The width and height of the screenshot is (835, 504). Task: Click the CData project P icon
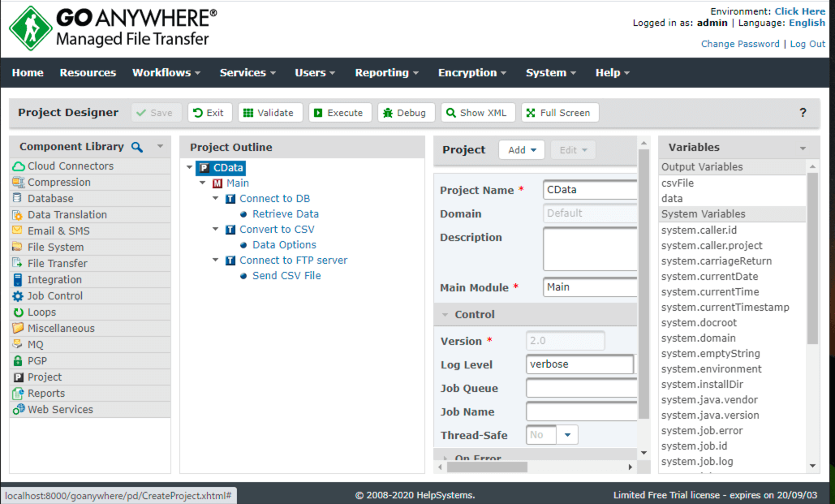tap(204, 168)
